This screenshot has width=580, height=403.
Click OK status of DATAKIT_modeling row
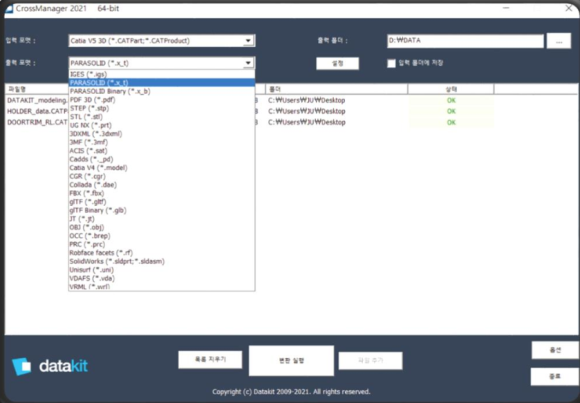coord(451,100)
